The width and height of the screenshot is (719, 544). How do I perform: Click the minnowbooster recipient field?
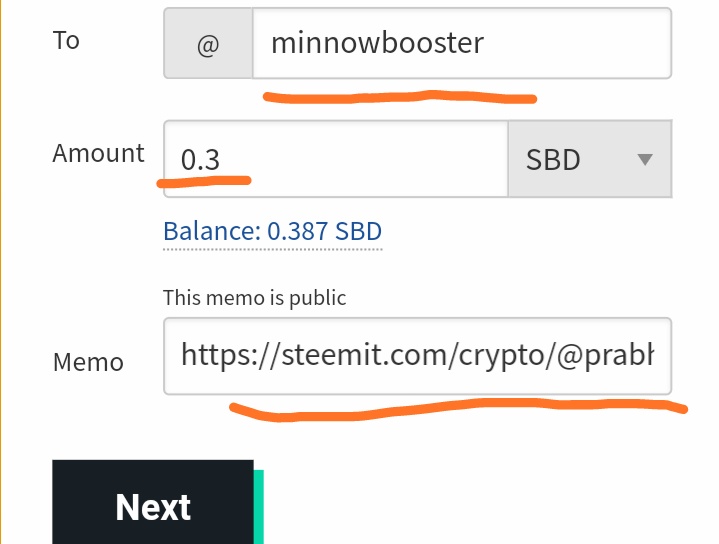[462, 43]
